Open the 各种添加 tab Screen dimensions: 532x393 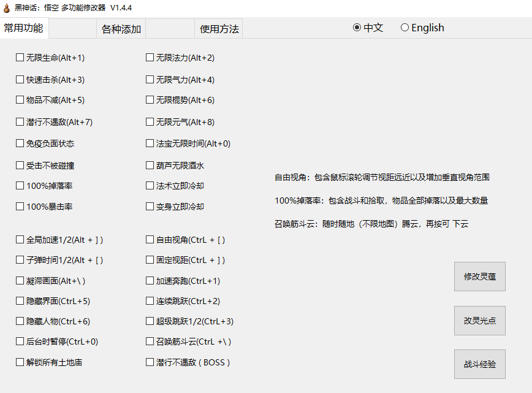click(121, 29)
